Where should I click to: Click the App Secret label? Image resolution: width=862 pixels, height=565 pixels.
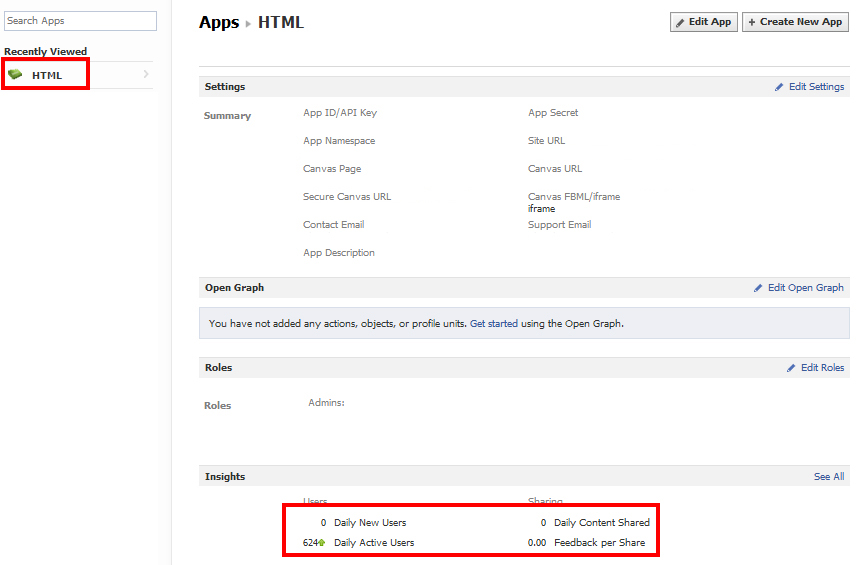[553, 113]
